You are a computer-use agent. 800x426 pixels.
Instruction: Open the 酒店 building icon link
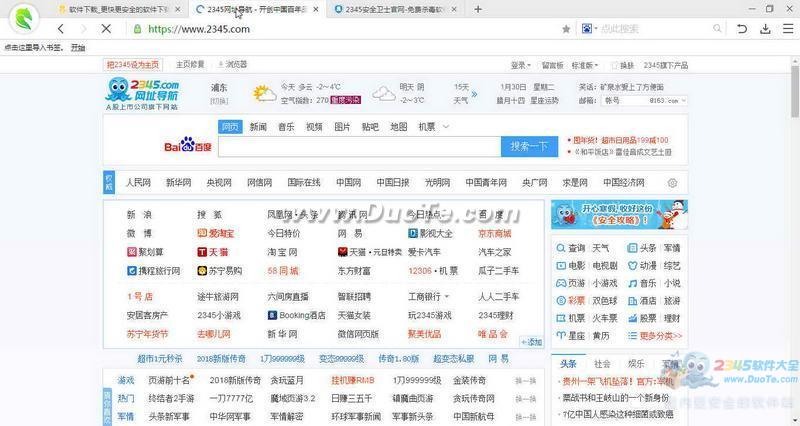(x=633, y=300)
